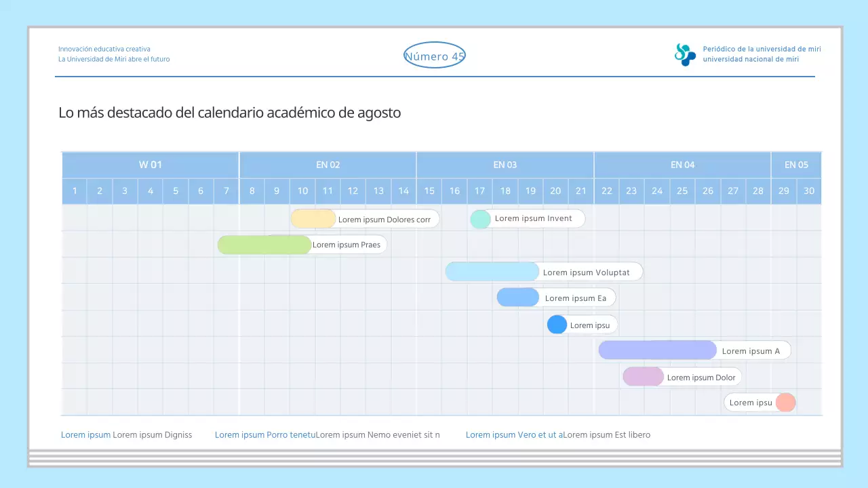The height and width of the screenshot is (488, 868).
Task: Click the Lorem ipsum Vero et ut footer link
Action: click(513, 435)
